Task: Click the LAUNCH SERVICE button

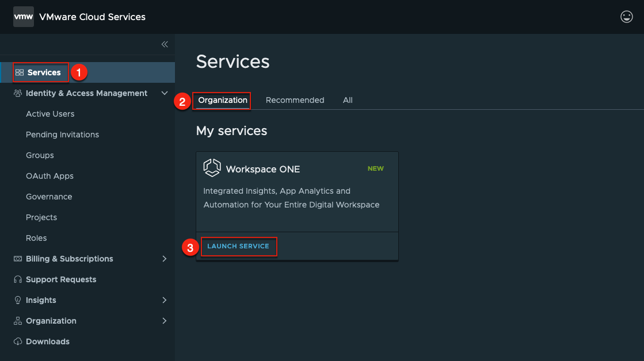Action: point(238,246)
